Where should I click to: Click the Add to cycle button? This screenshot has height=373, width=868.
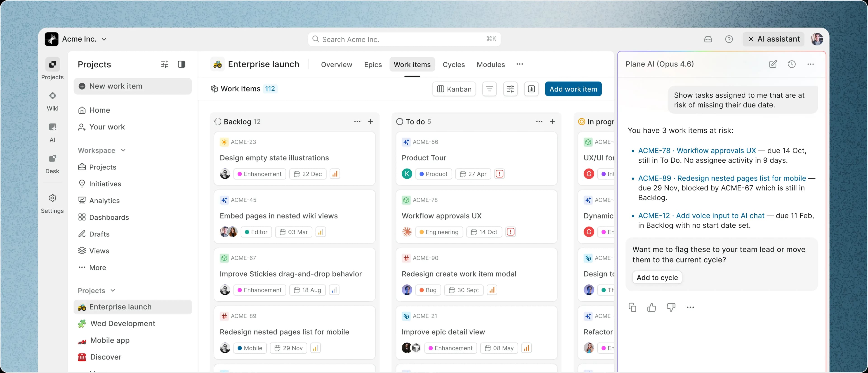(657, 277)
